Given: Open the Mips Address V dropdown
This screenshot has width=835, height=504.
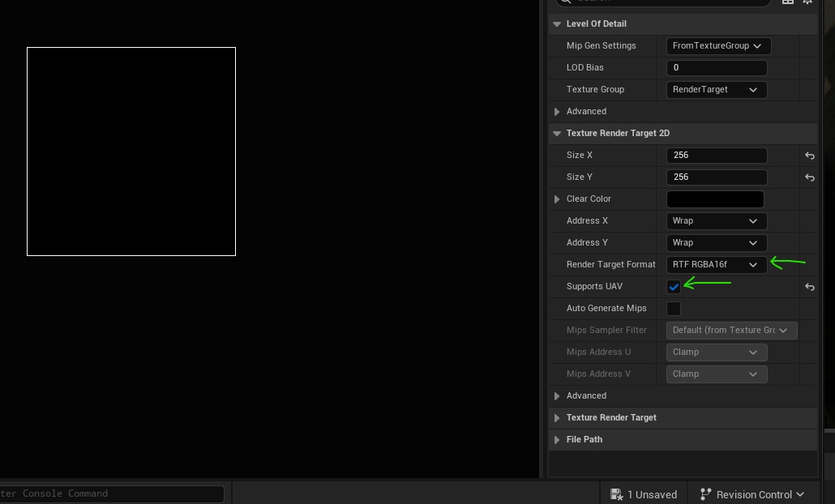Looking at the screenshot, I should (x=717, y=374).
